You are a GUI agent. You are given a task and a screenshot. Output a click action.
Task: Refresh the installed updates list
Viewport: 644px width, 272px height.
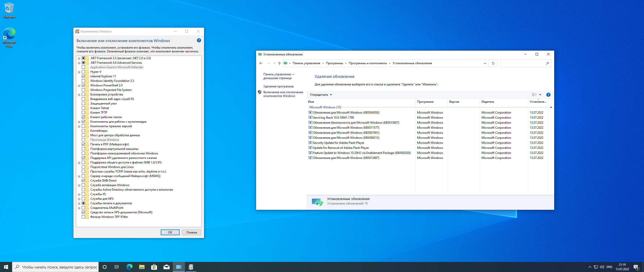click(493, 63)
